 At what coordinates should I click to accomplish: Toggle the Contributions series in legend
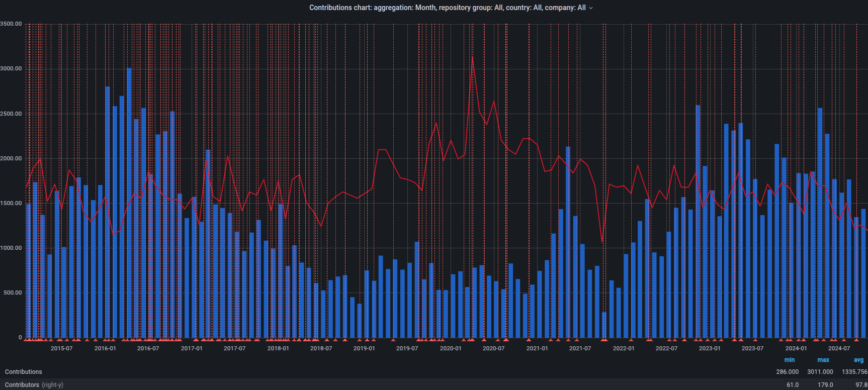(24, 372)
